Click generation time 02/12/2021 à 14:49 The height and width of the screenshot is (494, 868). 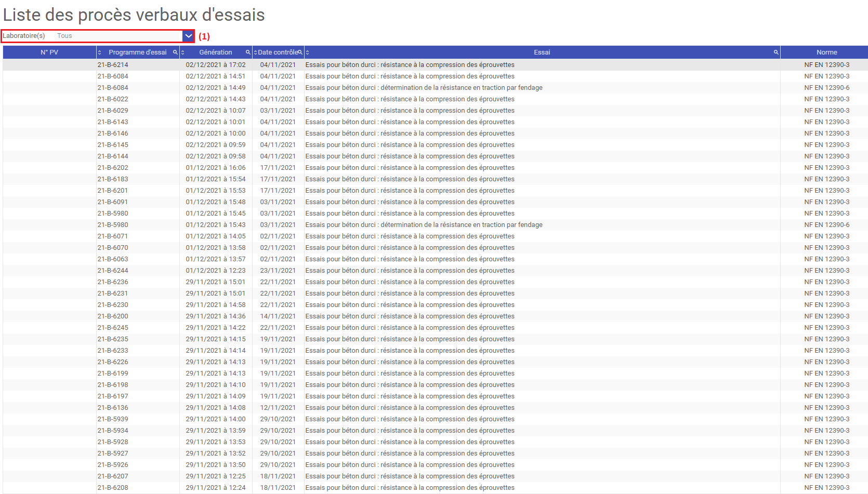pyautogui.click(x=216, y=88)
